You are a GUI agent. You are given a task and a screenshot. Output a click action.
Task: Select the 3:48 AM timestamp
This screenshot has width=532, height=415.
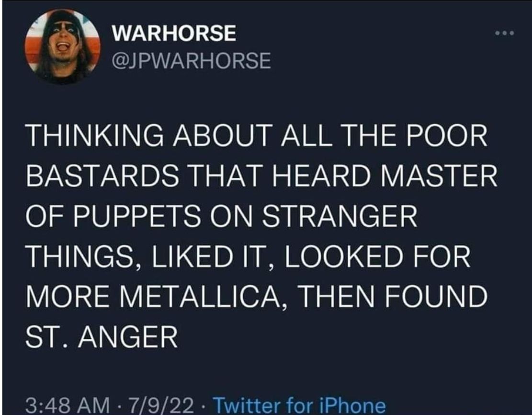click(68, 405)
